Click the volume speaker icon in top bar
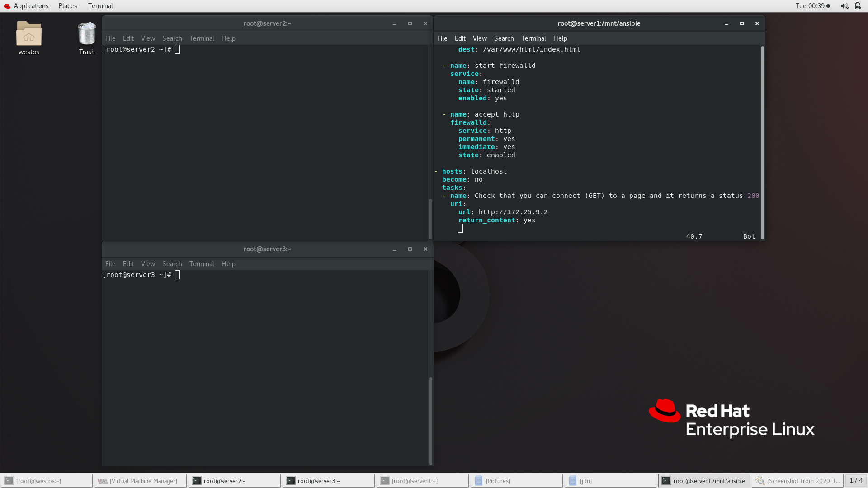 coord(844,6)
